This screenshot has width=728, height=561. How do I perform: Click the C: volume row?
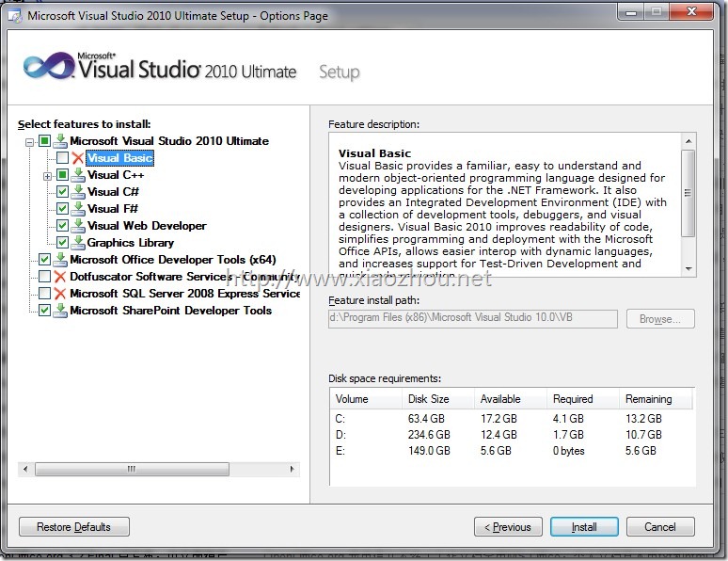(512, 419)
